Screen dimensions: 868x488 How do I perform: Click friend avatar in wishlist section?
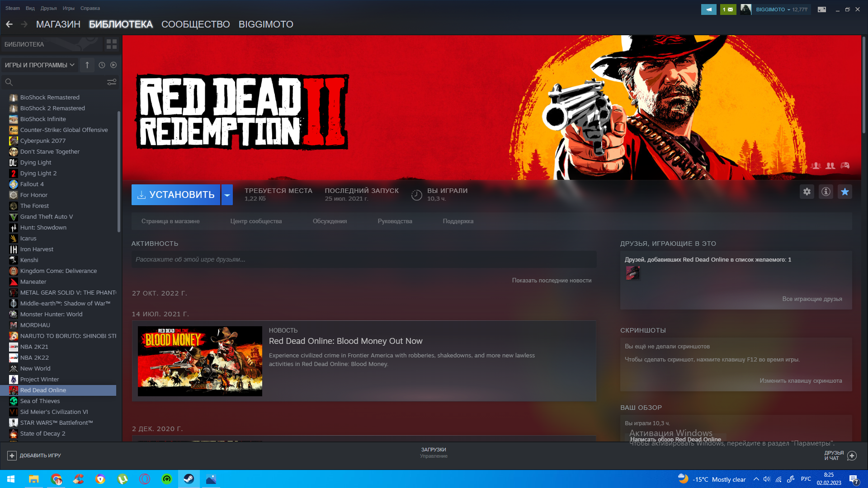click(632, 273)
